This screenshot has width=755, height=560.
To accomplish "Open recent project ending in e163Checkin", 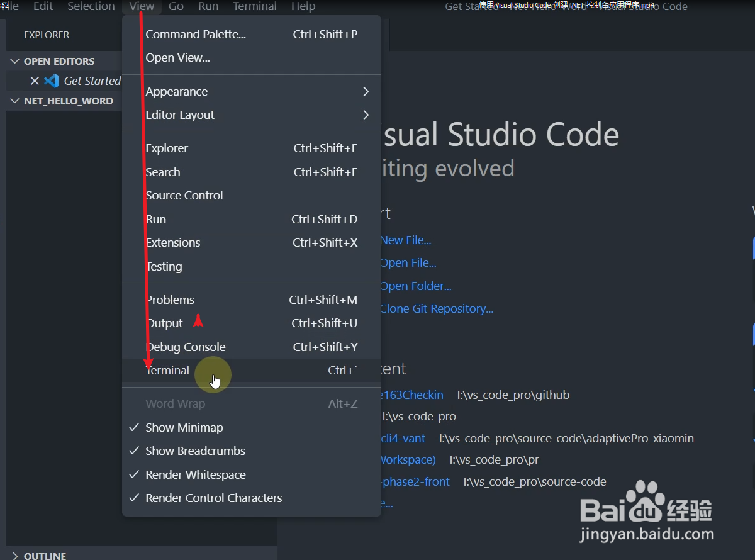I will click(x=412, y=395).
